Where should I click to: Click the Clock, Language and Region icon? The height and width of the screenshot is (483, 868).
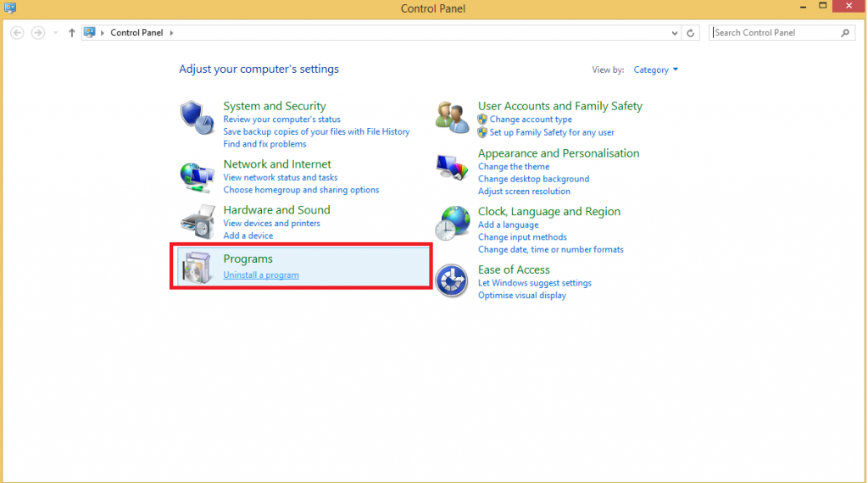coord(452,225)
